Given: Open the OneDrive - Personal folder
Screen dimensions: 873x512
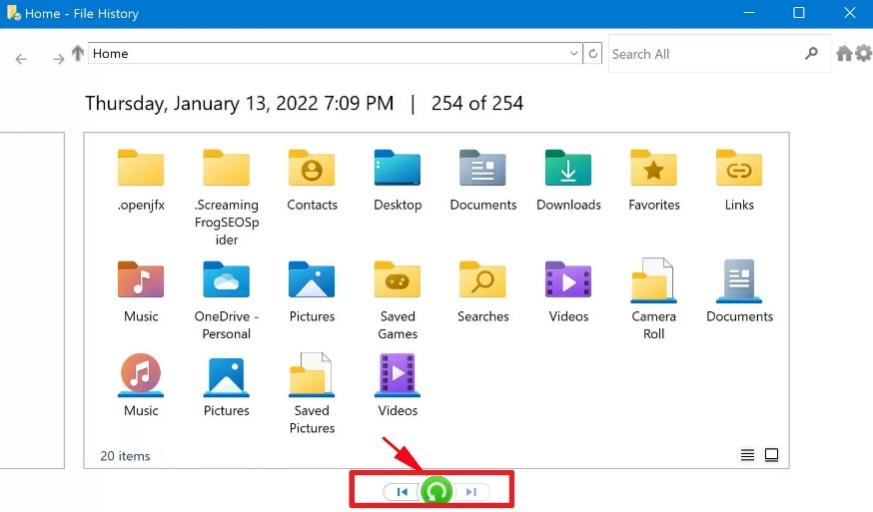Looking at the screenshot, I should click(x=226, y=301).
